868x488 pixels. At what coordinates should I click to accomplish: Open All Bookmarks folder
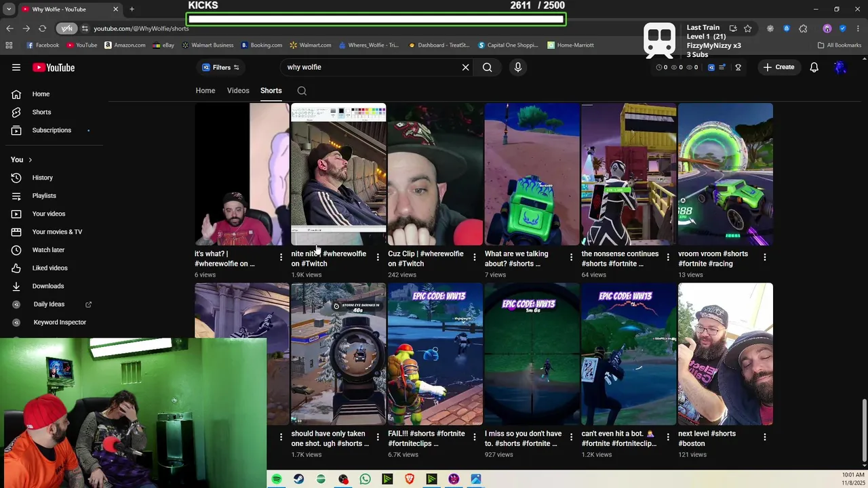pyautogui.click(x=840, y=45)
